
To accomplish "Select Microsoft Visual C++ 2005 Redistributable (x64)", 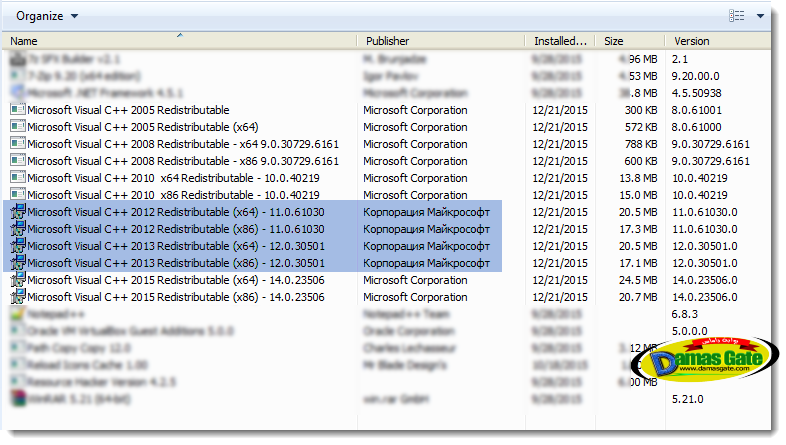I will (x=143, y=127).
